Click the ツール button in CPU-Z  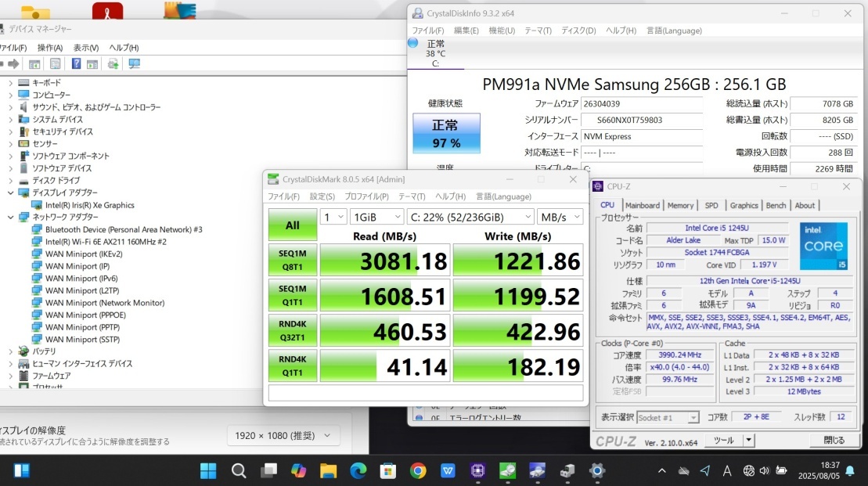coord(723,440)
